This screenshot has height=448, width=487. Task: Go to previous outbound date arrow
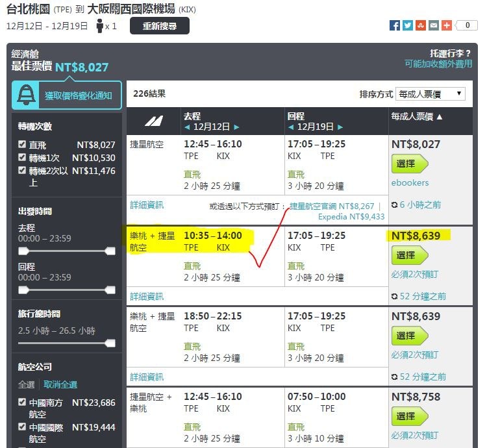pos(187,127)
